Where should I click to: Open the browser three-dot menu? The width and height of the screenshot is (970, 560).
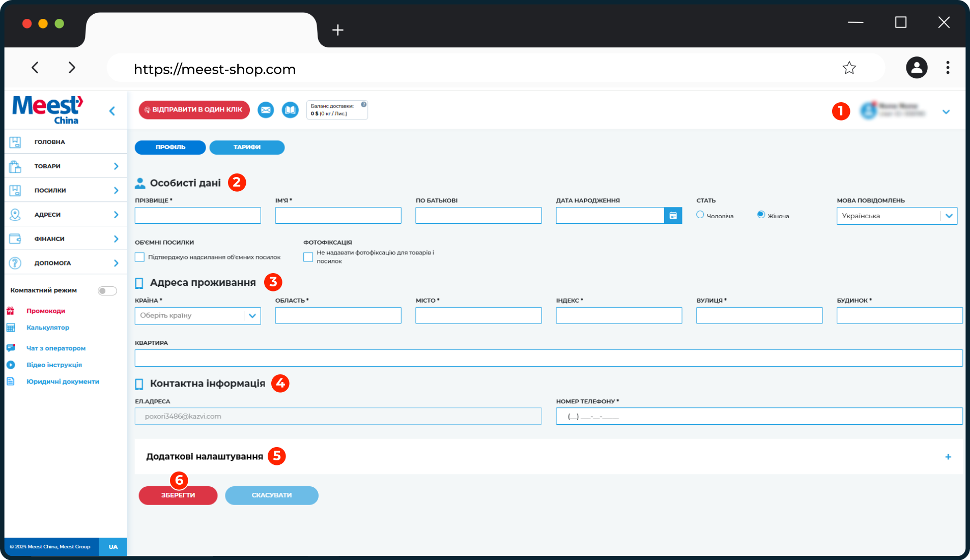[x=948, y=68]
